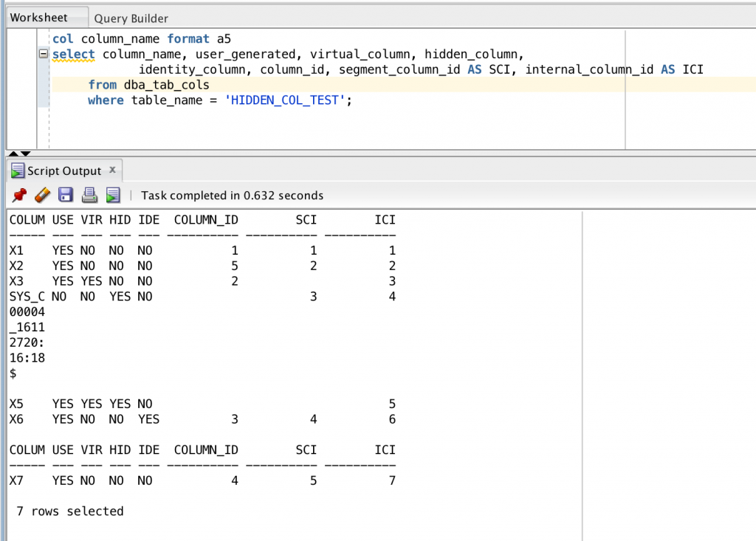Click the up arrow on the pane splitter

15,154
